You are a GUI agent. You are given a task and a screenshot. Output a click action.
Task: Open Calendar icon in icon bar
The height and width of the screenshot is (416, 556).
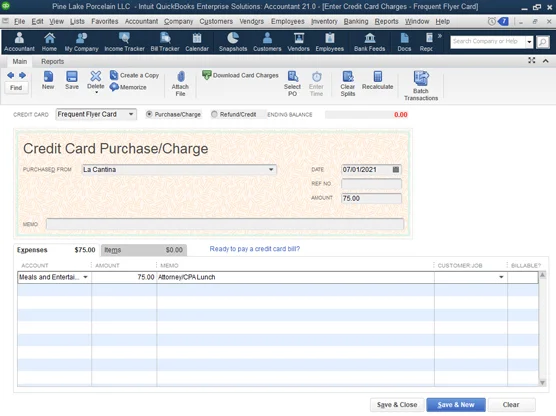197,42
